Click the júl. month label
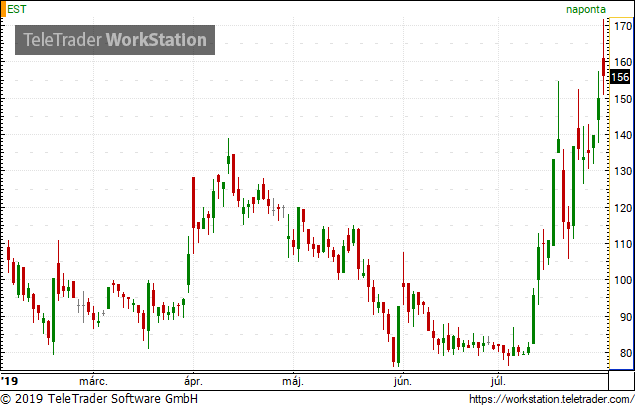635x408 pixels. [498, 382]
